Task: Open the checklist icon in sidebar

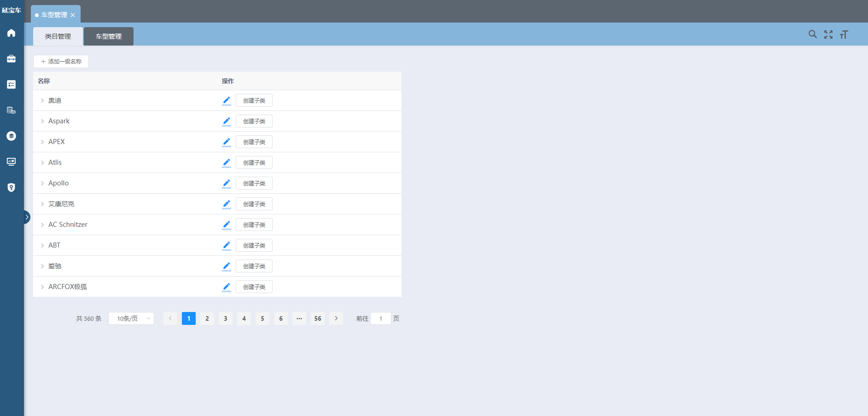Action: click(12, 85)
